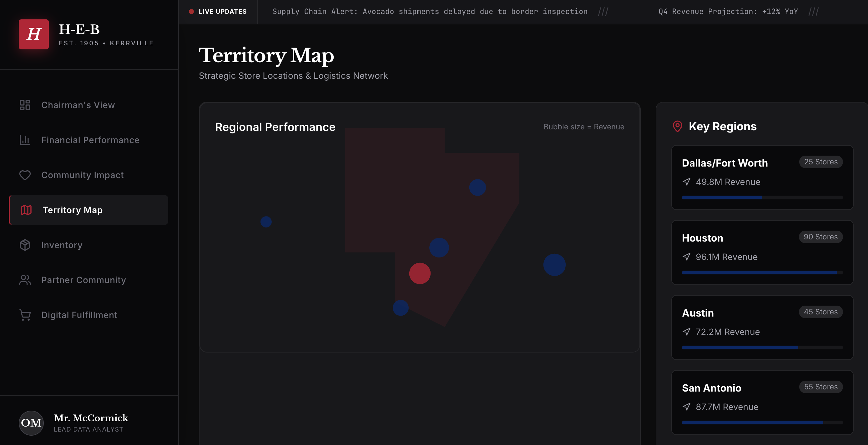Select the red San Antonio bubble on map
Viewport: 868px width, 445px height.
pyautogui.click(x=420, y=273)
